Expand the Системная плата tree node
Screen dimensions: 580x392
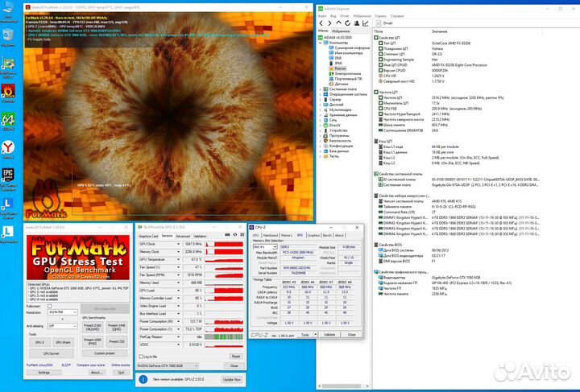[321, 89]
